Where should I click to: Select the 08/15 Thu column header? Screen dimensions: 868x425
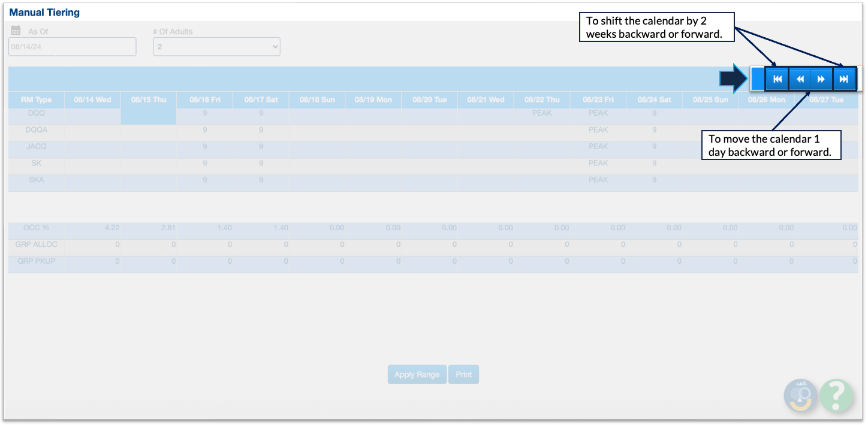pyautogui.click(x=149, y=100)
